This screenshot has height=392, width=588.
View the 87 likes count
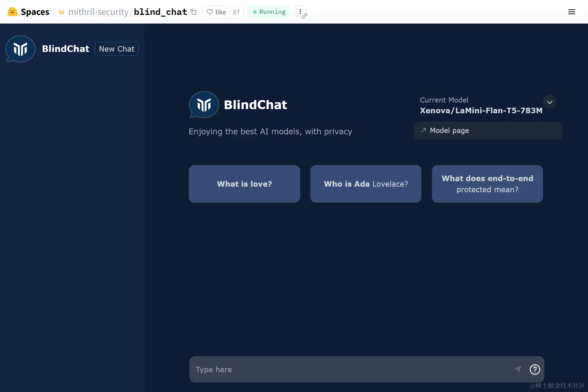[x=236, y=12]
